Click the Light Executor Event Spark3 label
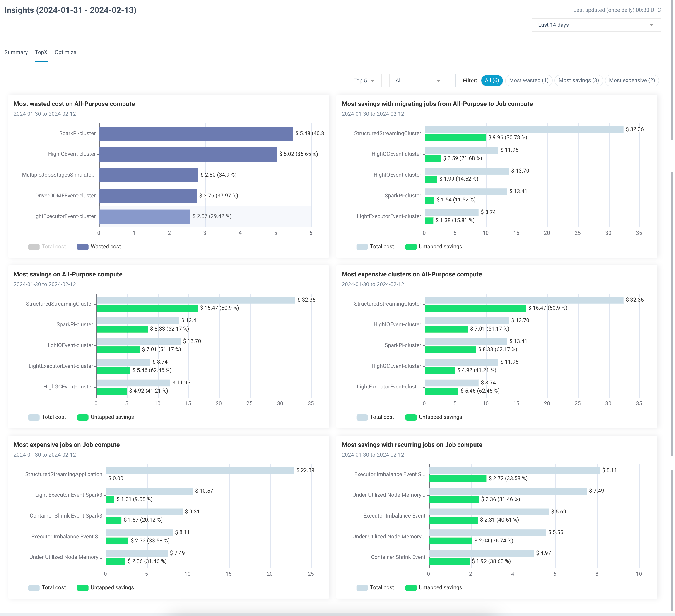 coord(69,495)
